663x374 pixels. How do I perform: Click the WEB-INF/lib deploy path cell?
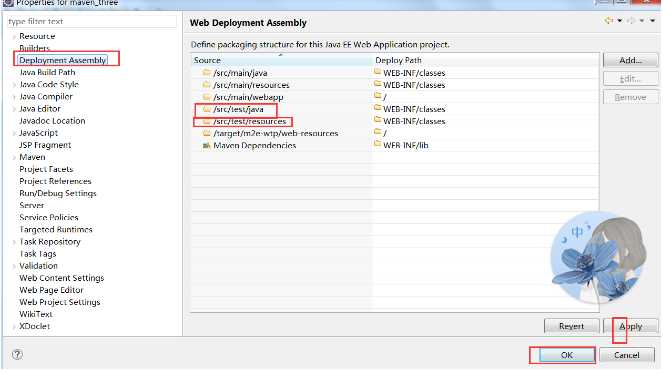point(405,145)
